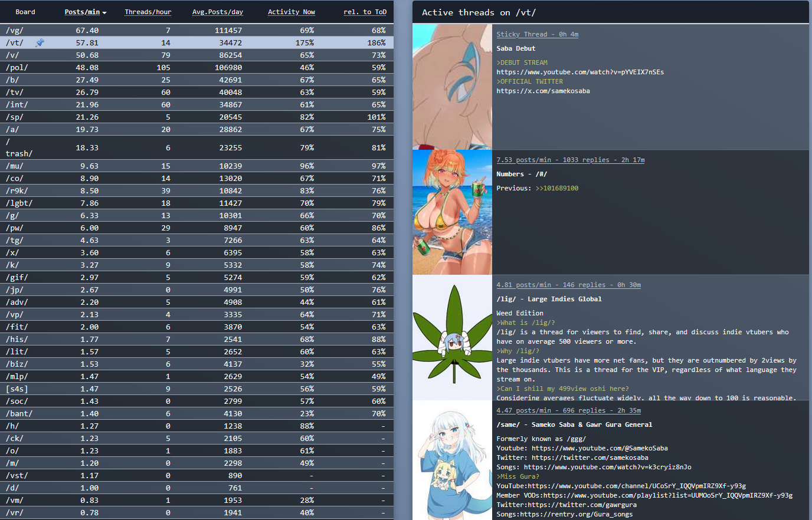The width and height of the screenshot is (812, 520).
Task: Open the /same/ thread 696 replies link
Action: click(x=568, y=410)
